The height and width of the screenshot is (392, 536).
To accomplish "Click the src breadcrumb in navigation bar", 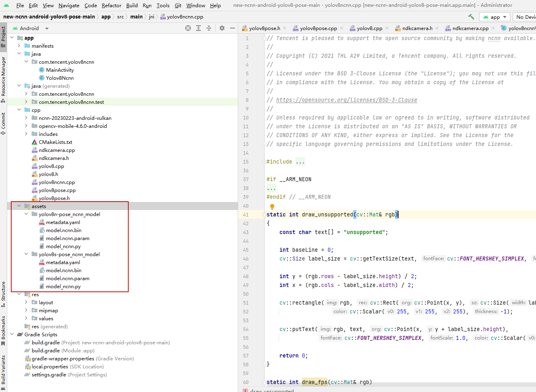I will tap(120, 16).
